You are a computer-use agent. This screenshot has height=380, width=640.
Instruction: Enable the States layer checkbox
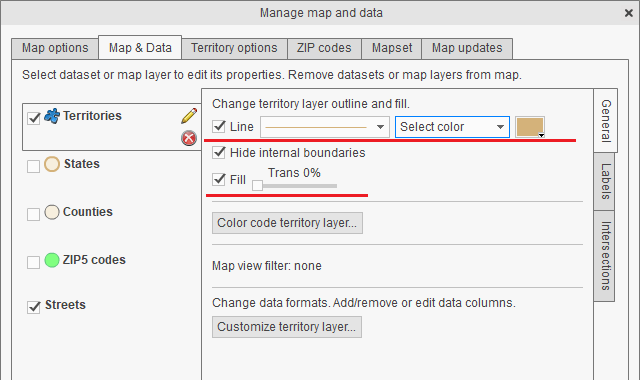33,166
